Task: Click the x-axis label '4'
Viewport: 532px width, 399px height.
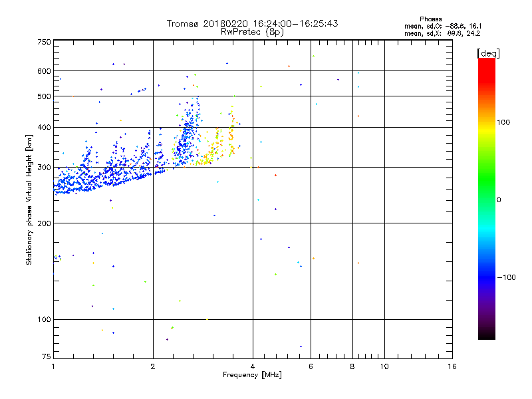Action: pos(253,366)
